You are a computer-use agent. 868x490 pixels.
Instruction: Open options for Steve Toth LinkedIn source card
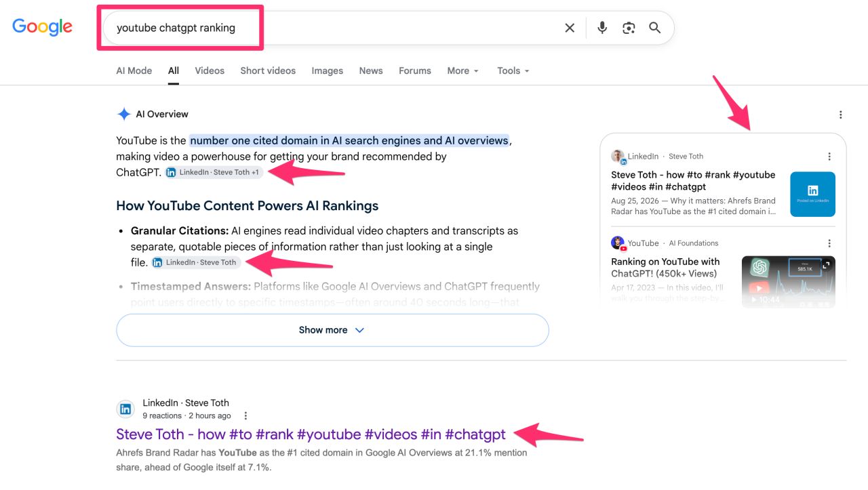pyautogui.click(x=829, y=157)
